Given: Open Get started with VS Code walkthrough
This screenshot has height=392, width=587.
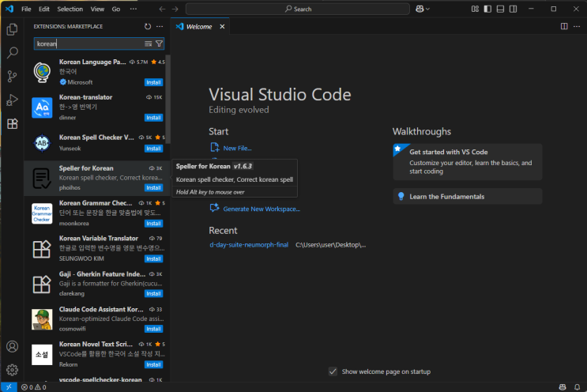Looking at the screenshot, I should (468, 162).
